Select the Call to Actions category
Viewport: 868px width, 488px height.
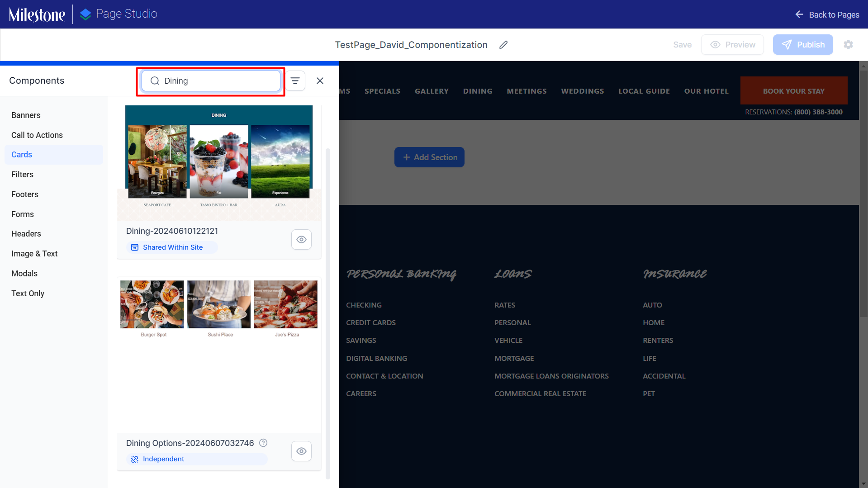[54, 135]
